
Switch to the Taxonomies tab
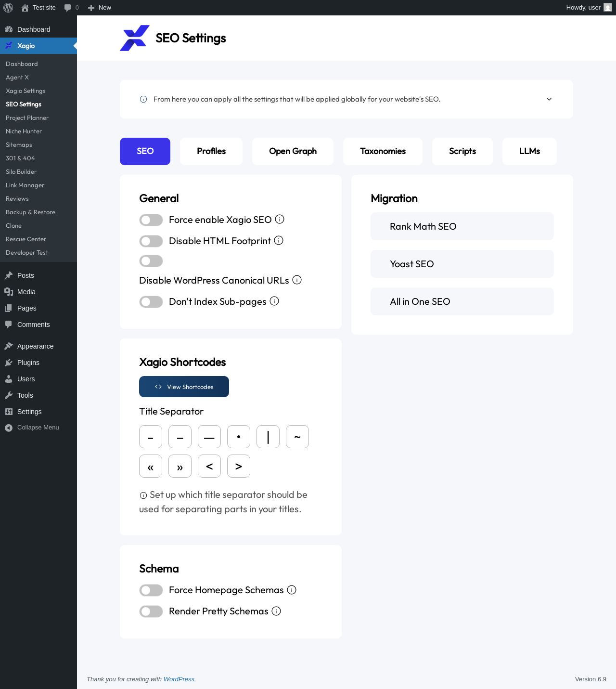pyautogui.click(x=383, y=151)
